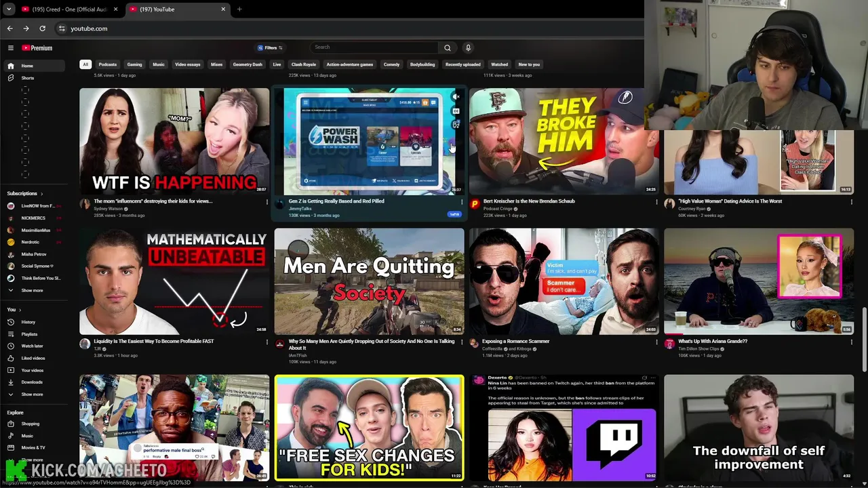Open 'Why So Many Men Are Quietly Dropping Out' title
The image size is (868, 488).
tap(372, 344)
